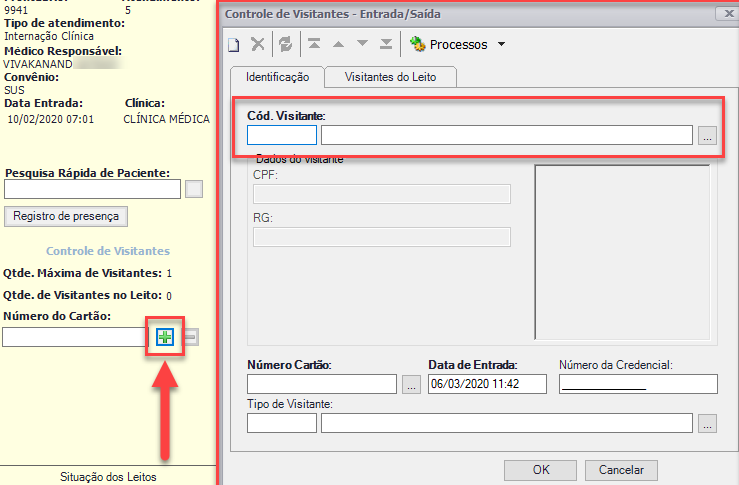
Task: Go to first record arrow icon
Action: pyautogui.click(x=314, y=44)
